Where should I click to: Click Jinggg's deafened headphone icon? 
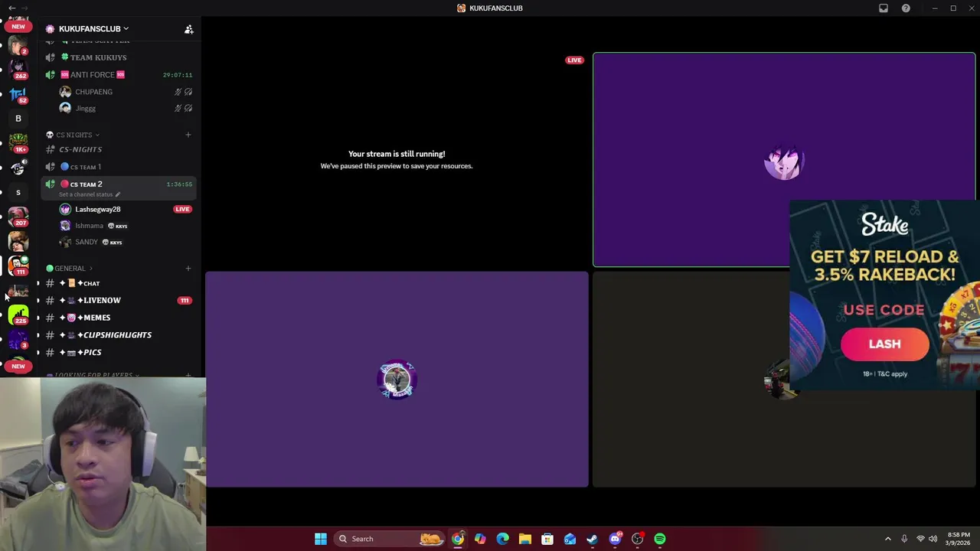coord(188,109)
